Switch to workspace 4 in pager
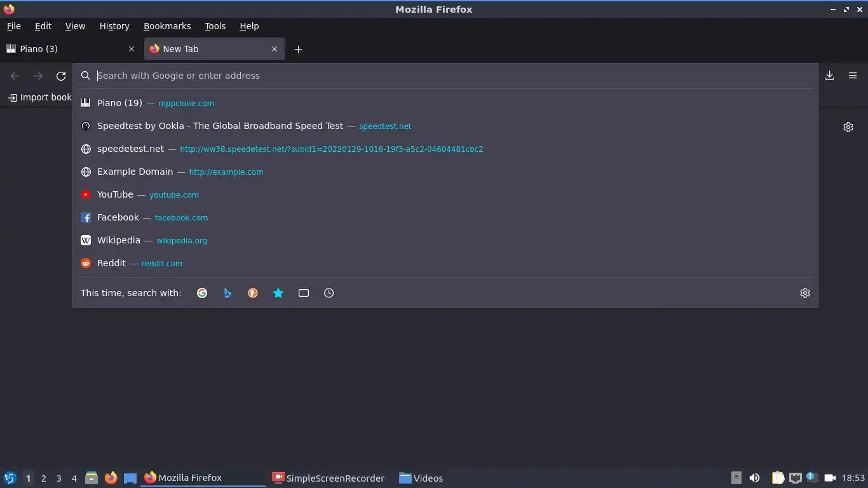 click(x=74, y=478)
